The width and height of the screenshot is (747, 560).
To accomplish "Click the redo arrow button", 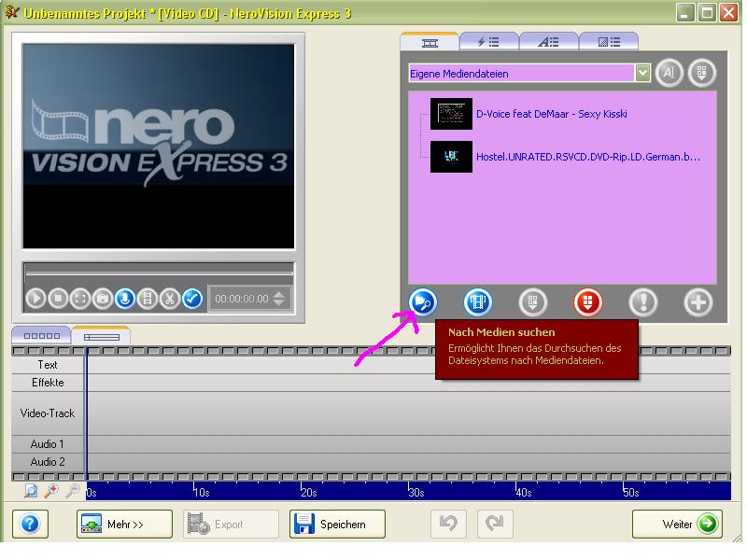I will 495,524.
